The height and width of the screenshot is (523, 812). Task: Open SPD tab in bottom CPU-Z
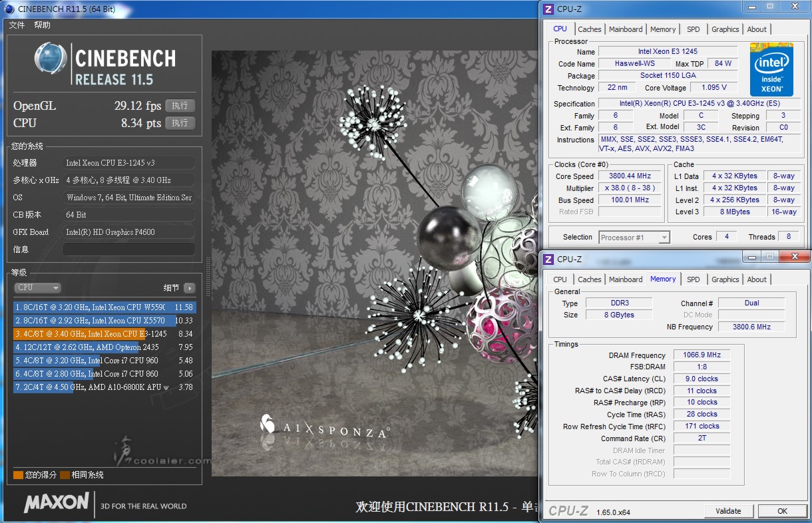(694, 279)
